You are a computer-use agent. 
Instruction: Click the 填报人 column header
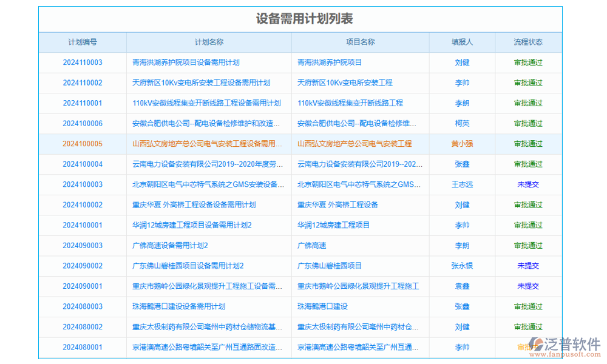pyautogui.click(x=463, y=42)
